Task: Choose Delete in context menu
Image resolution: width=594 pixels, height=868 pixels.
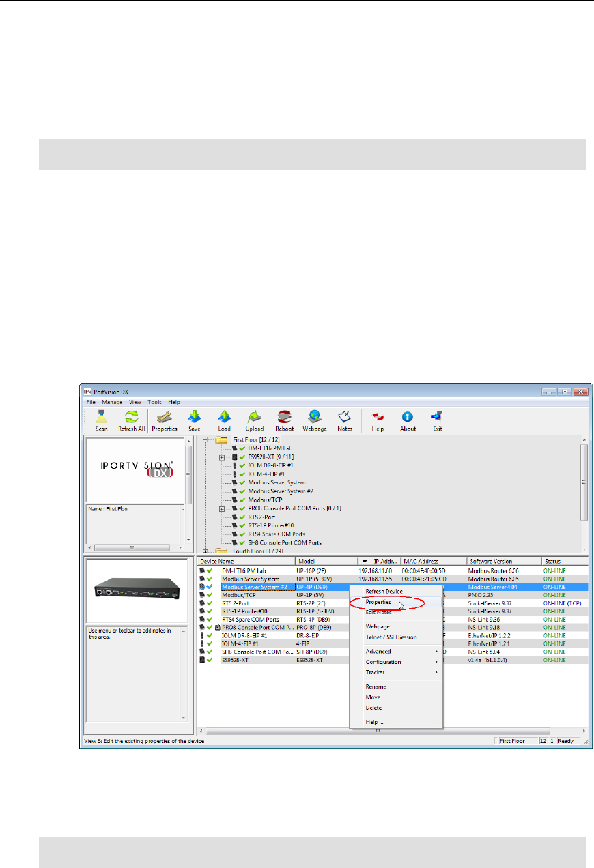Action: click(x=396, y=708)
